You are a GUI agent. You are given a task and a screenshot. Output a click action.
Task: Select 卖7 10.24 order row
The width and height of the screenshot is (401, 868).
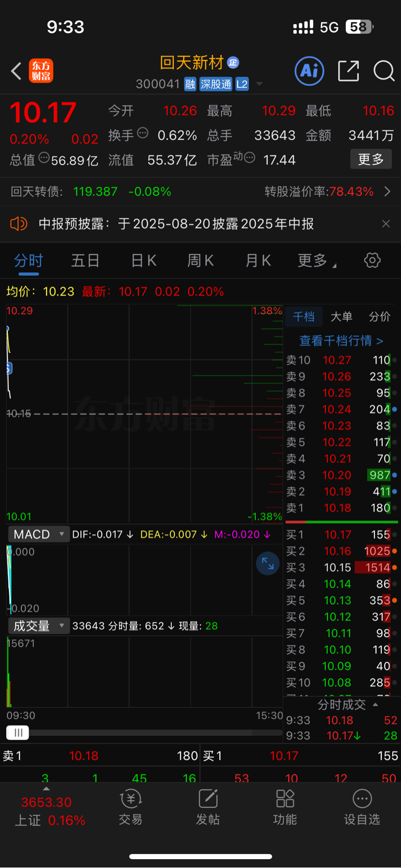(342, 409)
